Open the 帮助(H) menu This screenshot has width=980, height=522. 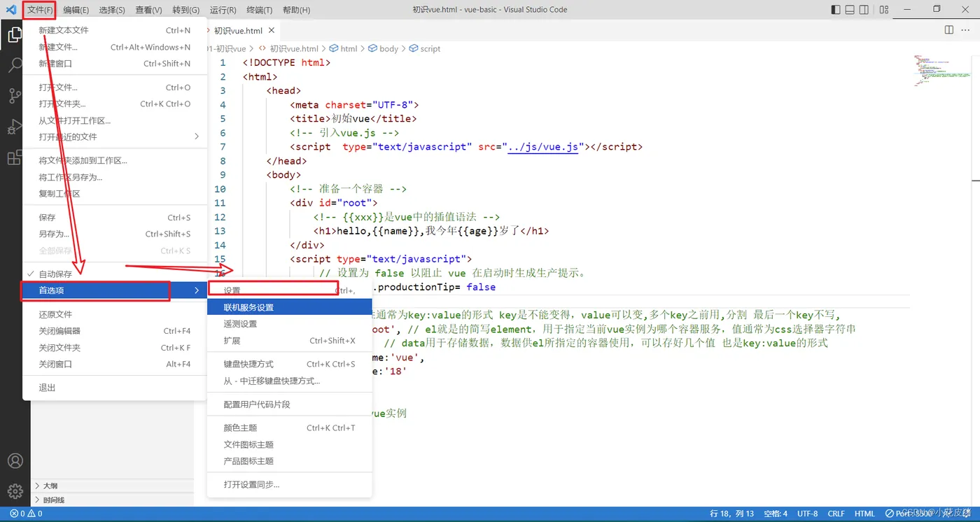pos(297,10)
